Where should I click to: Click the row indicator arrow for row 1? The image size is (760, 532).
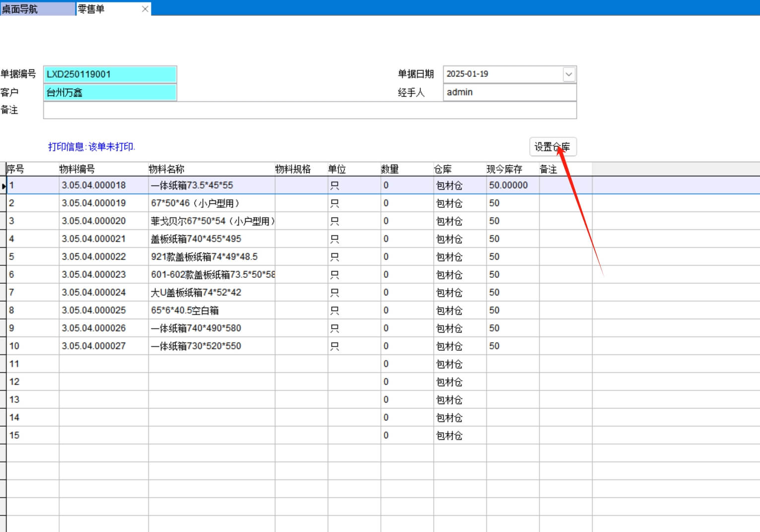(x=3, y=186)
